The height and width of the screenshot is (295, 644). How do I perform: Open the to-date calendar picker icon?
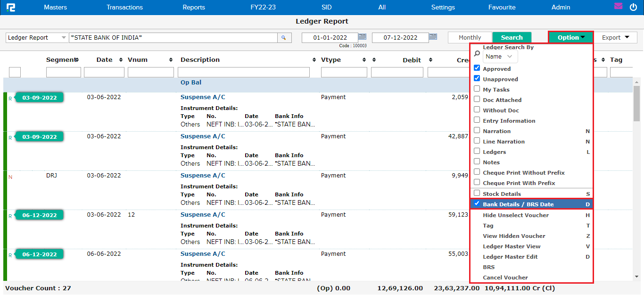(433, 37)
